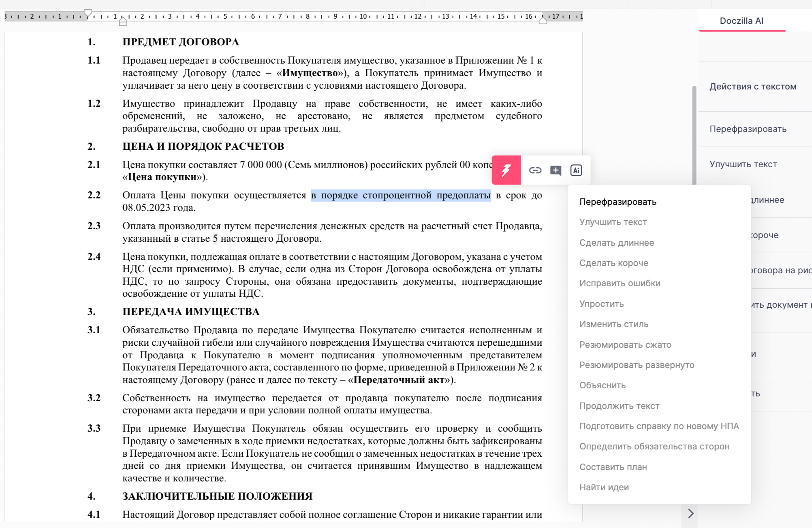The width and height of the screenshot is (812, 528).
Task: Open the Doczilla AI tab
Action: (x=741, y=21)
